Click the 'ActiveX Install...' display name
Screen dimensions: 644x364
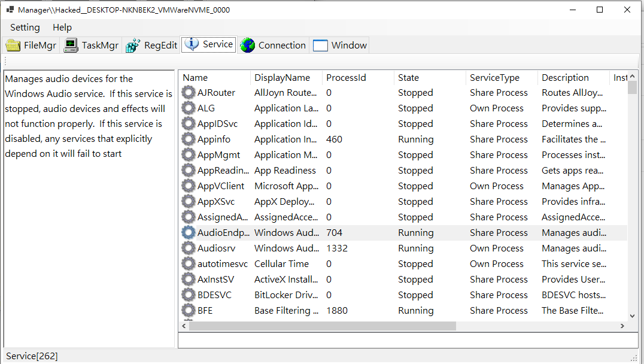286,280
